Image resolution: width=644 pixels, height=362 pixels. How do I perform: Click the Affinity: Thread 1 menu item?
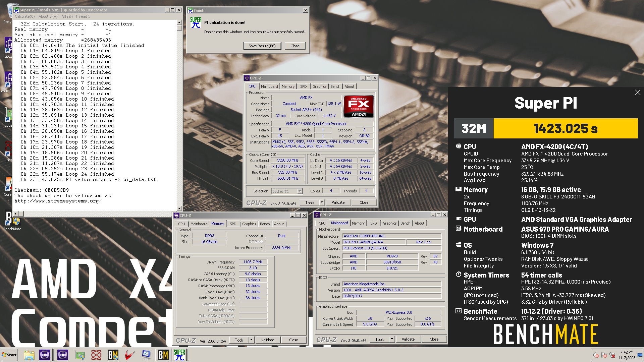point(75,16)
